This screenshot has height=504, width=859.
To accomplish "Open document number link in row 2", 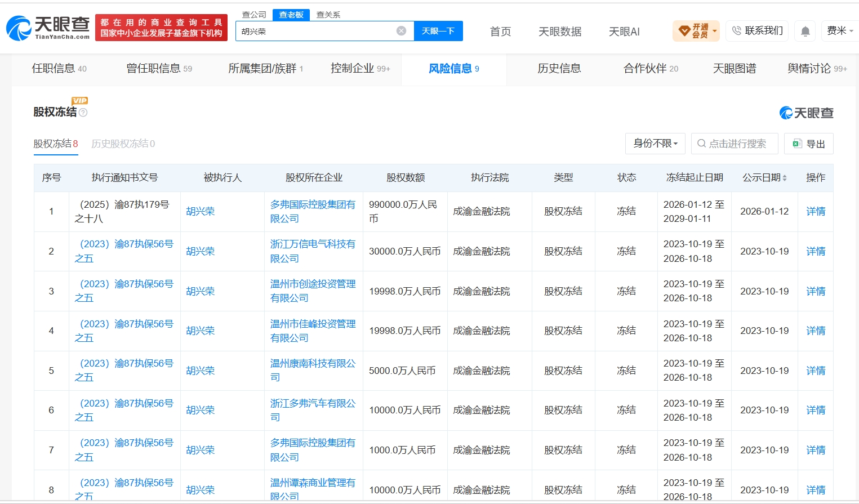I will (x=124, y=251).
